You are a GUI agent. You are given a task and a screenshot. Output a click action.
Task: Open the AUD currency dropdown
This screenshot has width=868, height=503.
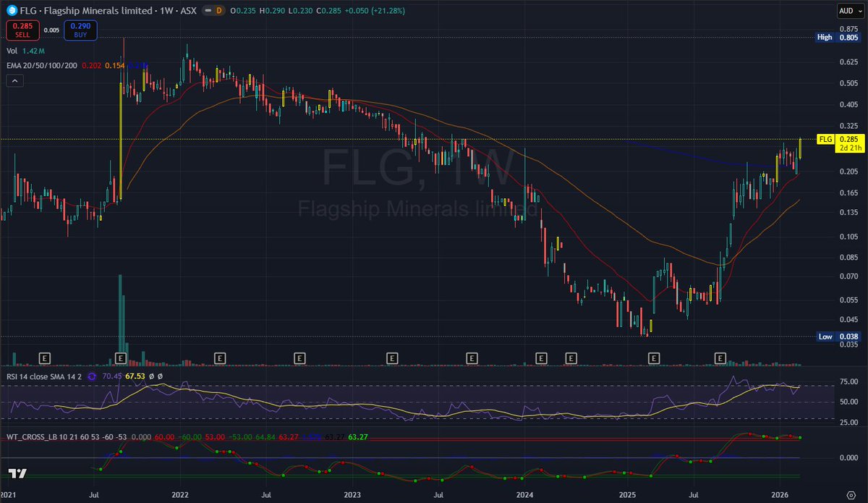point(851,11)
